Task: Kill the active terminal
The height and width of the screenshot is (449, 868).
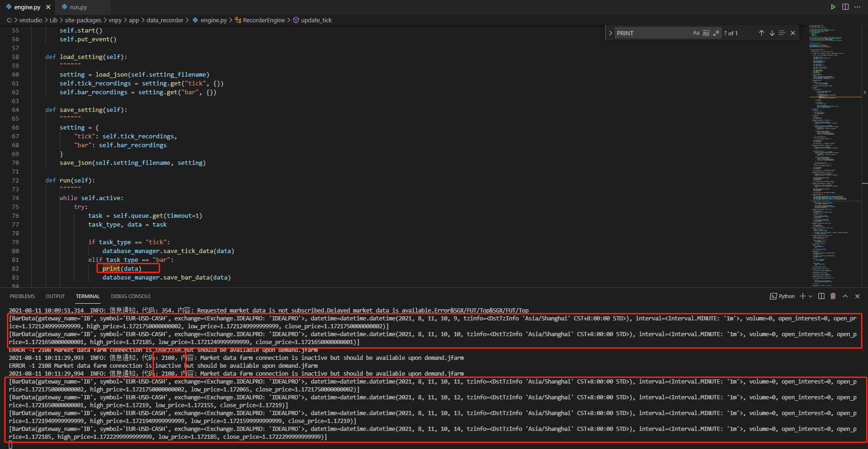Action: [x=833, y=296]
